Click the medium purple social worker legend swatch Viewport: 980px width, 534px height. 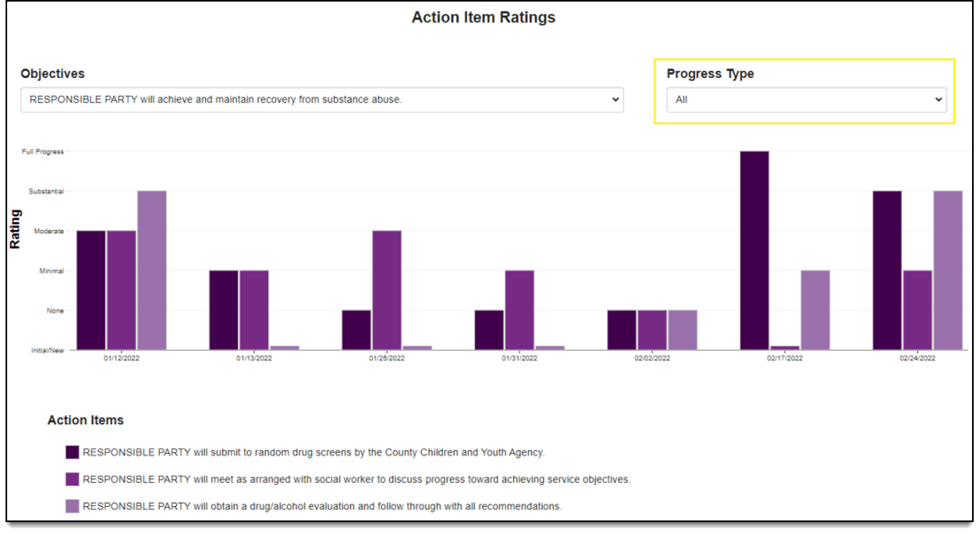coord(72,479)
